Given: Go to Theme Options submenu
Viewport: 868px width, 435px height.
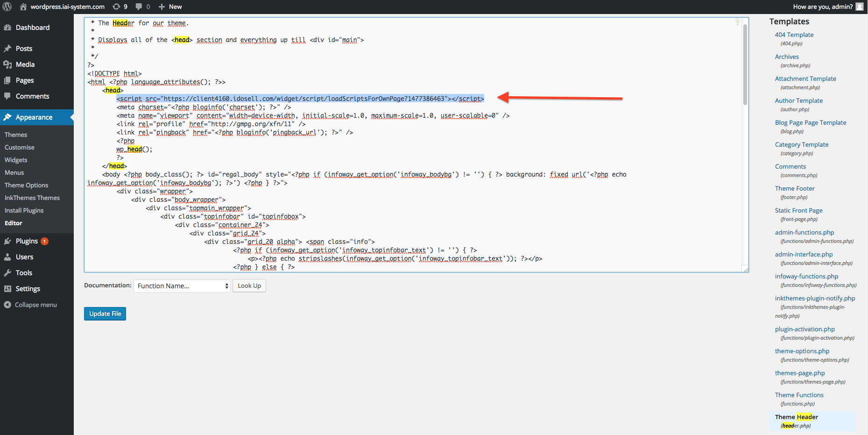Looking at the screenshot, I should [x=26, y=185].
